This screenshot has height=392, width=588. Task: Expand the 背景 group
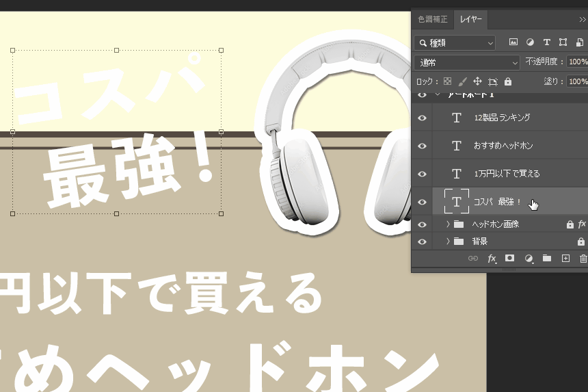pyautogui.click(x=448, y=241)
